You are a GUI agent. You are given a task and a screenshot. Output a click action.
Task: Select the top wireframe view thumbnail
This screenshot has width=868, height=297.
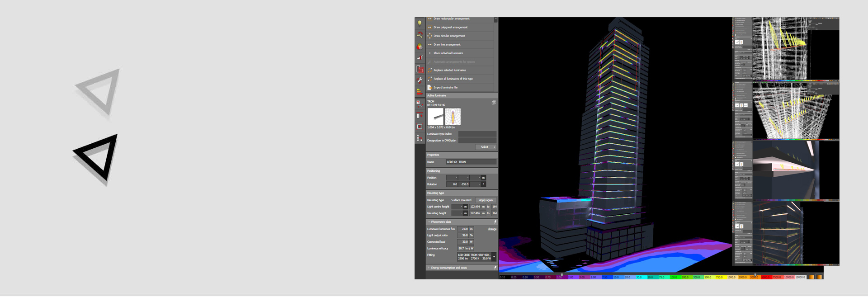point(786,49)
